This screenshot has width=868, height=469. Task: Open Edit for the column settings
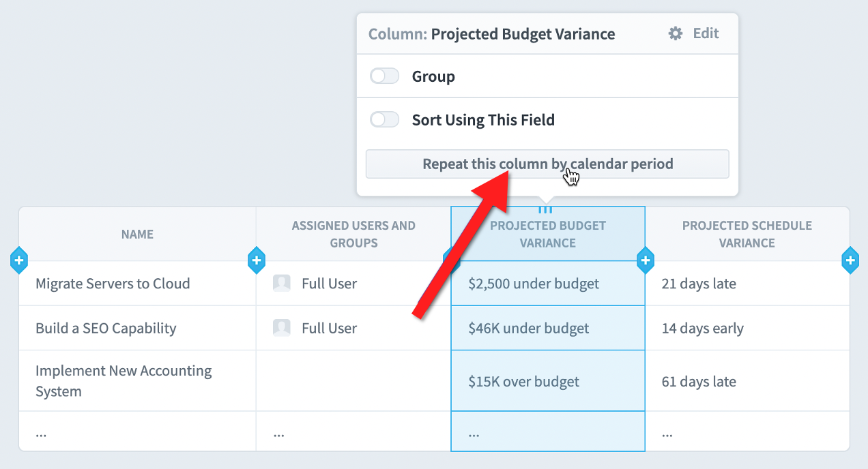[x=706, y=33]
